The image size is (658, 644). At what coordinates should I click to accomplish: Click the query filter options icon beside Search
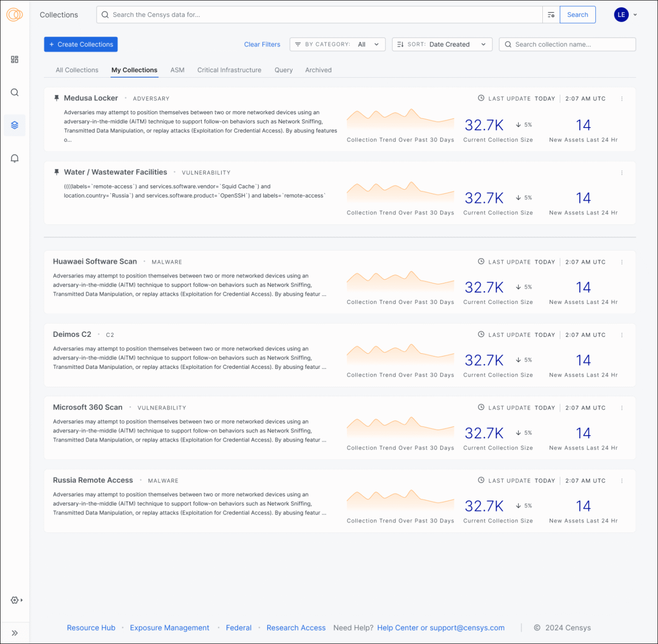click(551, 15)
